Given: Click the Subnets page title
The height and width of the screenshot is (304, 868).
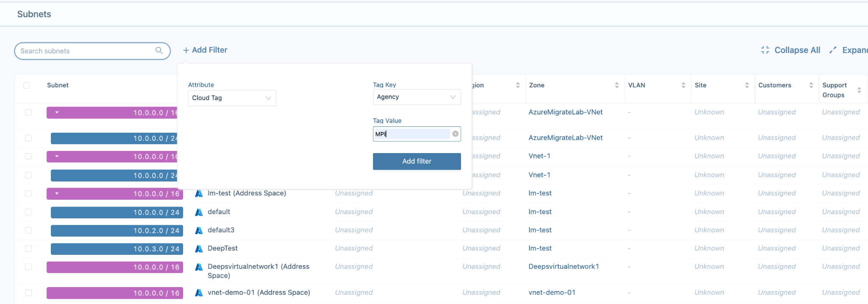Looking at the screenshot, I should click(x=34, y=14).
